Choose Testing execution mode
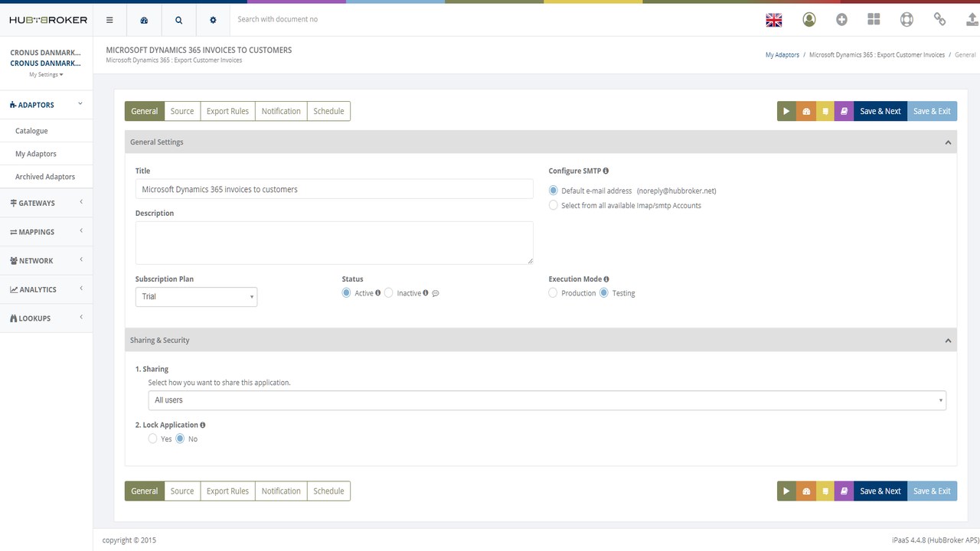The width and height of the screenshot is (980, 551). [604, 293]
